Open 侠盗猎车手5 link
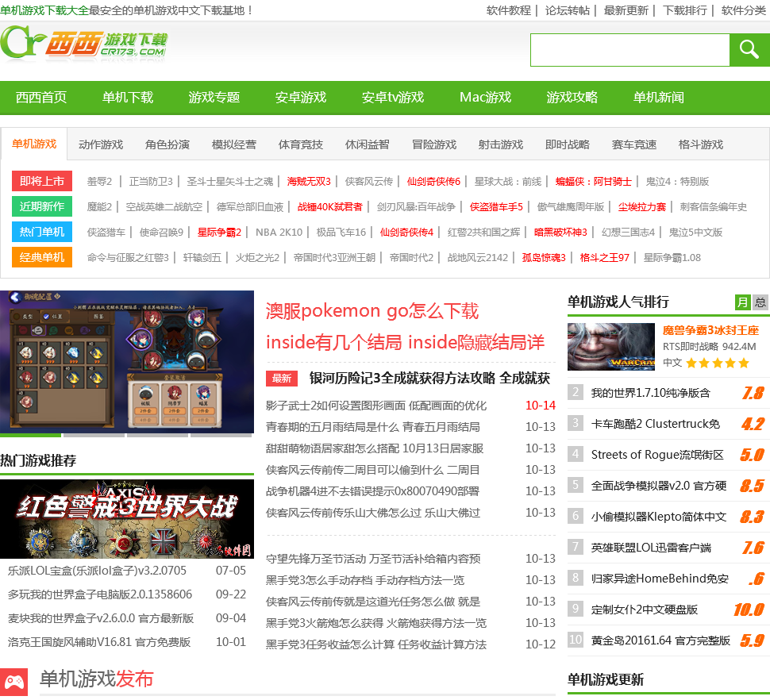This screenshot has width=770, height=700. click(x=496, y=206)
